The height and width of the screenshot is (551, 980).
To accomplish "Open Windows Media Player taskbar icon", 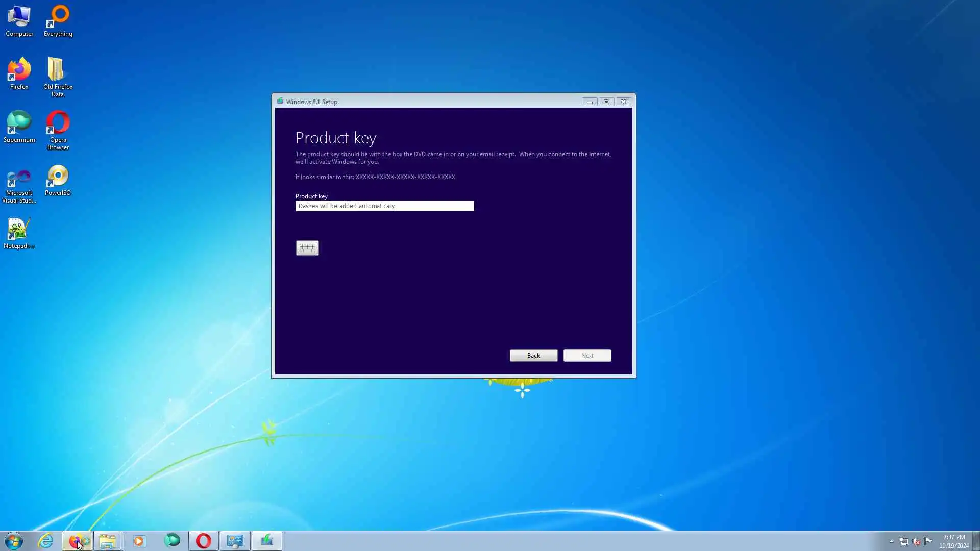I will [139, 541].
